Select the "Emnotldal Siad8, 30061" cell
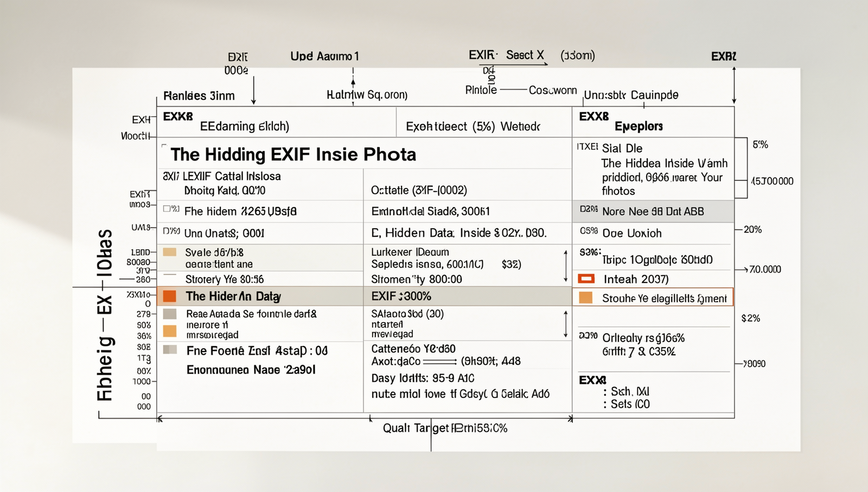 coord(430,211)
